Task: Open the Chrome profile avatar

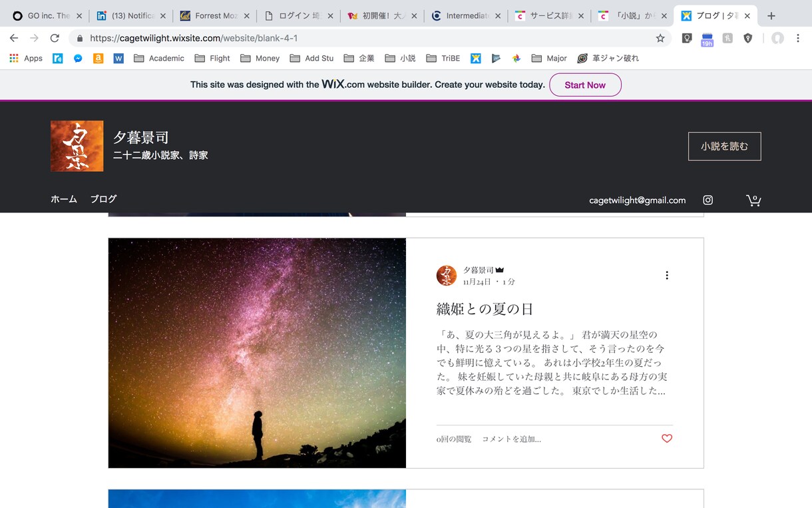Action: pos(777,39)
